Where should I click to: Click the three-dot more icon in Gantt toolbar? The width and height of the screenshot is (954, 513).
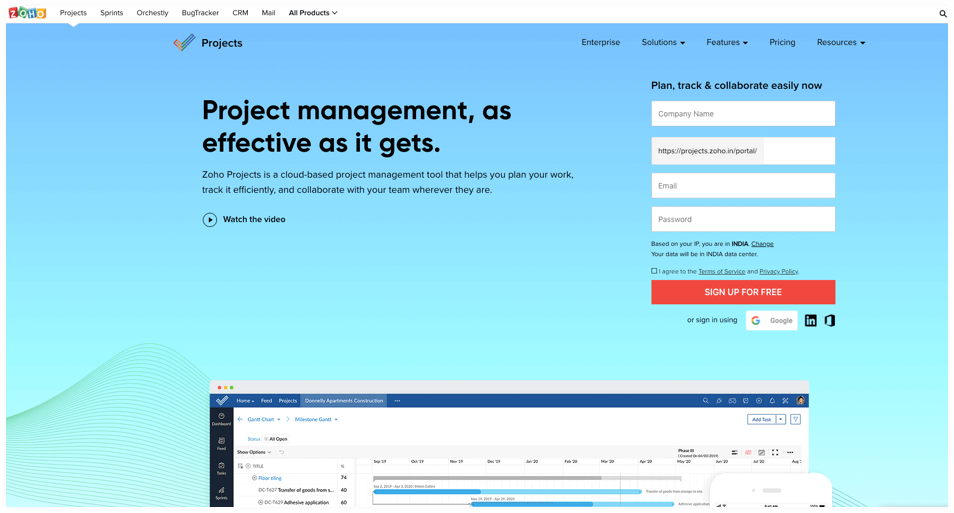coord(790,452)
